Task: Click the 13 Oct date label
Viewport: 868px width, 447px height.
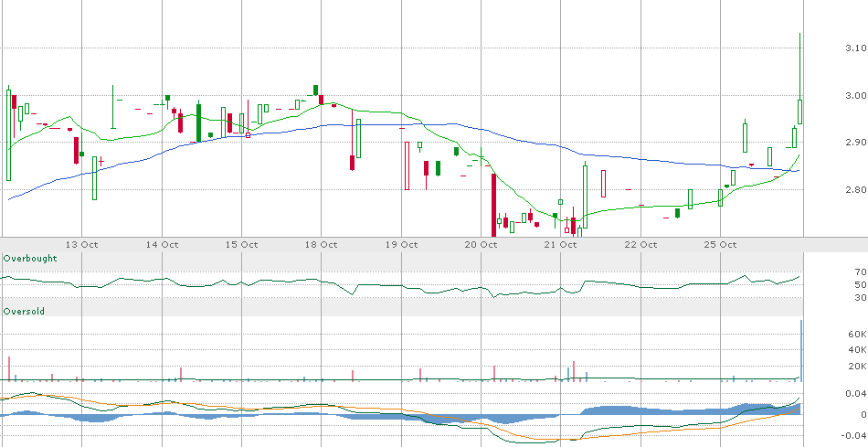Action: (x=82, y=244)
